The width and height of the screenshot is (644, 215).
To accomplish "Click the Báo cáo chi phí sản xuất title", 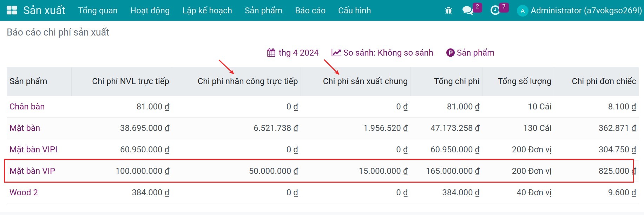I will [58, 32].
